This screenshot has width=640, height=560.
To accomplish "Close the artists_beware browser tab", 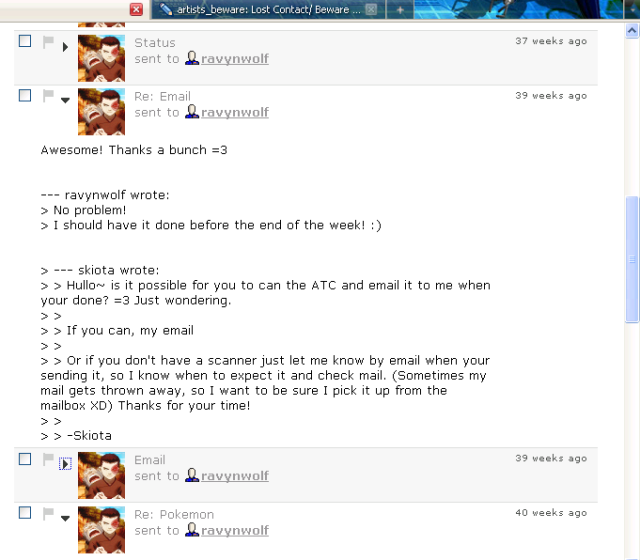I will click(x=371, y=9).
